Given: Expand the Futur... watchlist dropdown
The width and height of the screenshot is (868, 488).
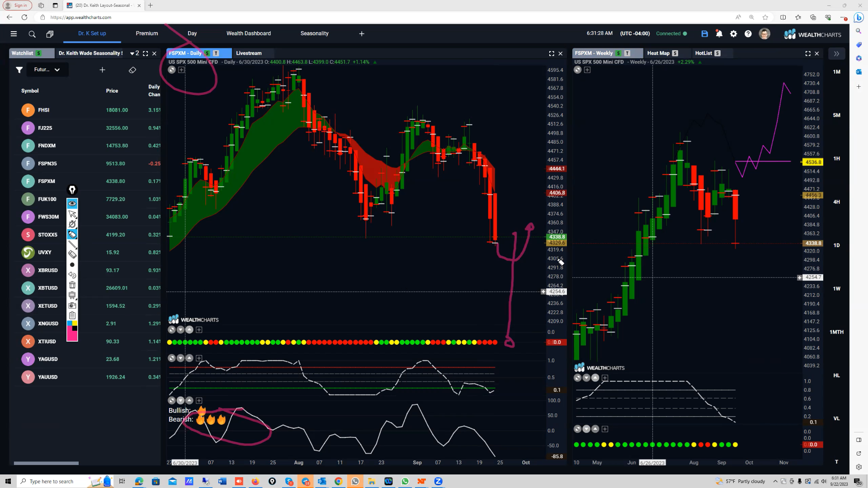Looking at the screenshot, I should pyautogui.click(x=47, y=70).
